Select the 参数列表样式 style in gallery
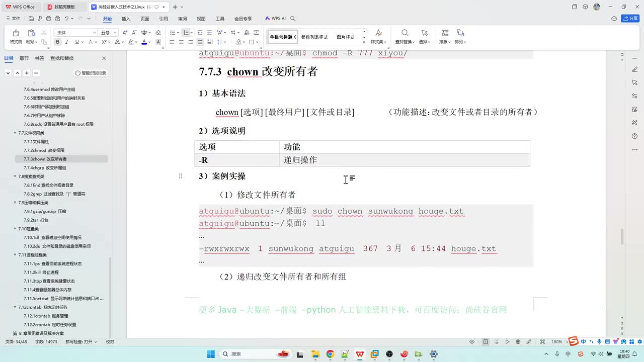Screen dimensions: 644x362 pos(314,37)
